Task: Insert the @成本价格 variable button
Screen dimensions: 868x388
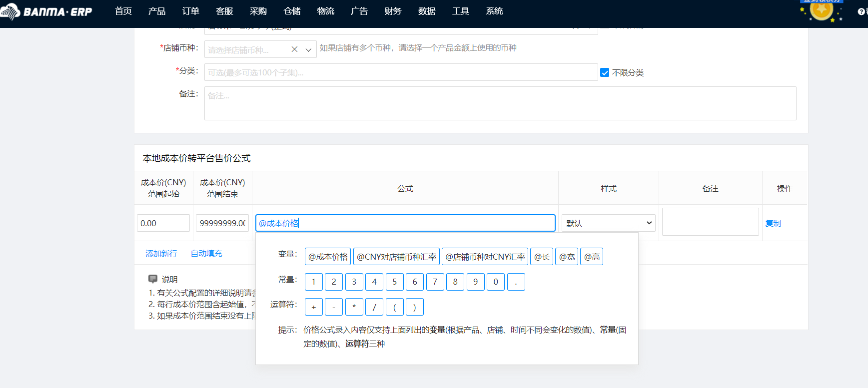Action: coord(328,257)
